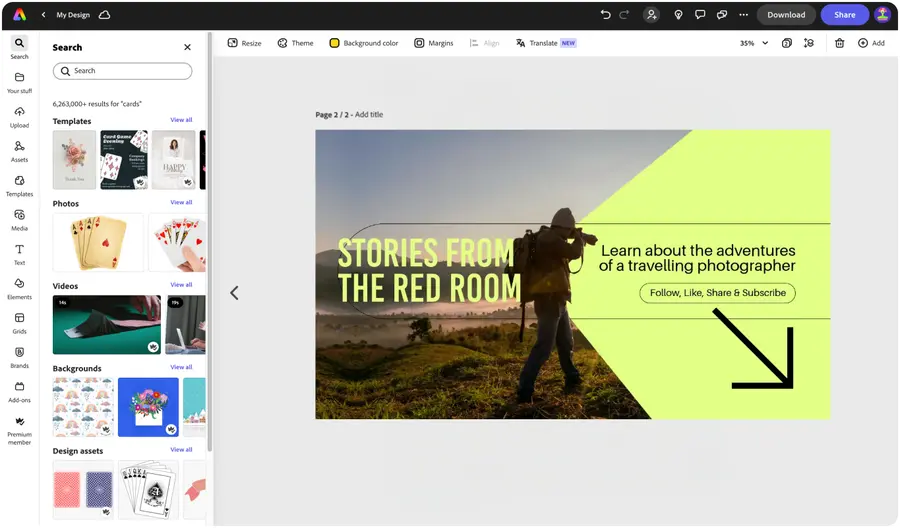Click the undo arrow
The image size is (900, 528).
click(605, 15)
